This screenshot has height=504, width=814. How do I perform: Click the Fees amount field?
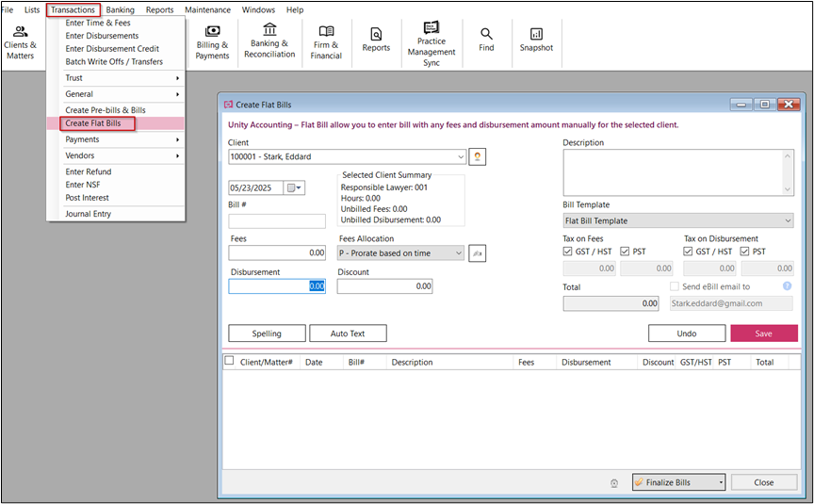coord(277,252)
